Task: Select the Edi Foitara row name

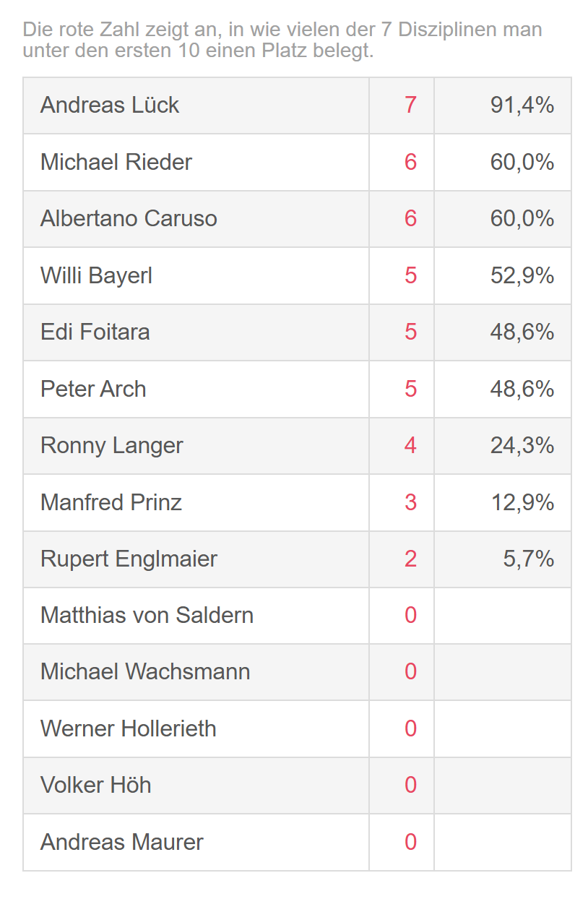Action: [95, 332]
